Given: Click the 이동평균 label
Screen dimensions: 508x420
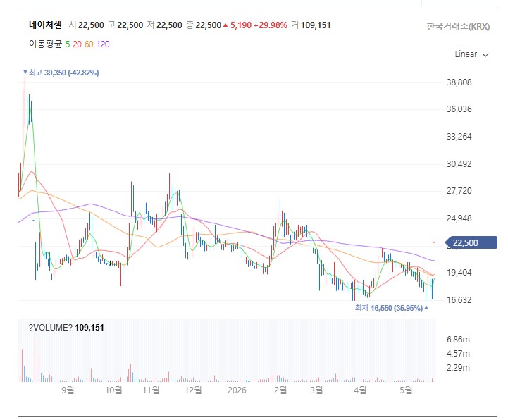Looking at the screenshot, I should coord(45,44).
